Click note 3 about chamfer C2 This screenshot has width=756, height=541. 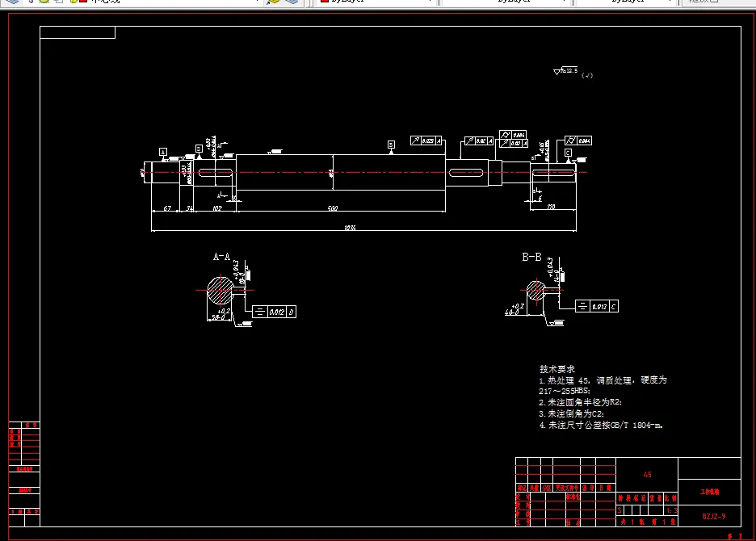click(571, 413)
